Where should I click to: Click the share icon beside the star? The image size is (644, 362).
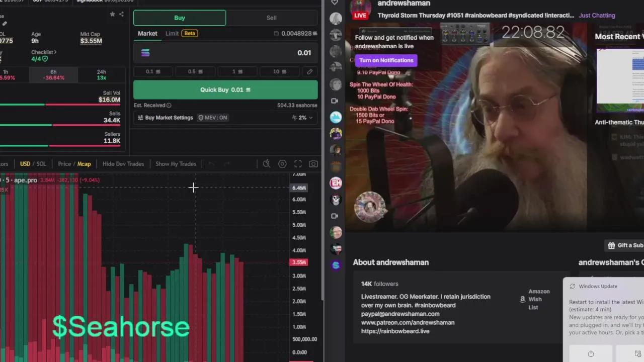tap(121, 14)
